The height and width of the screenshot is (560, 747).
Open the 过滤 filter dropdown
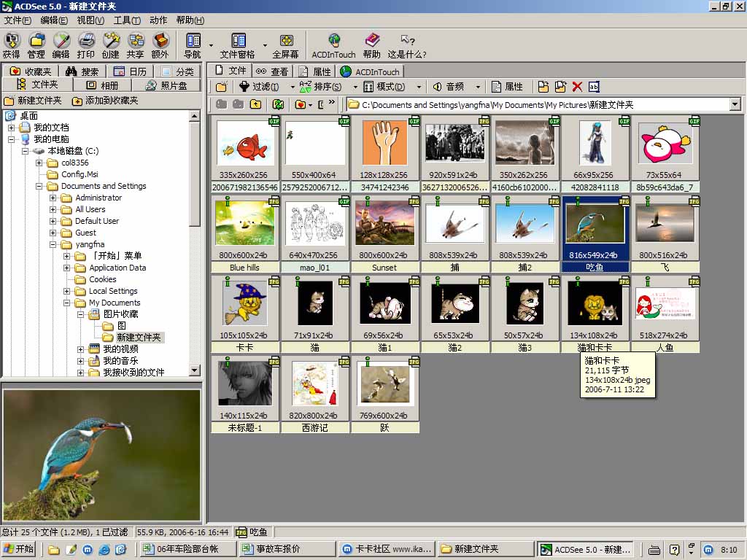click(266, 87)
